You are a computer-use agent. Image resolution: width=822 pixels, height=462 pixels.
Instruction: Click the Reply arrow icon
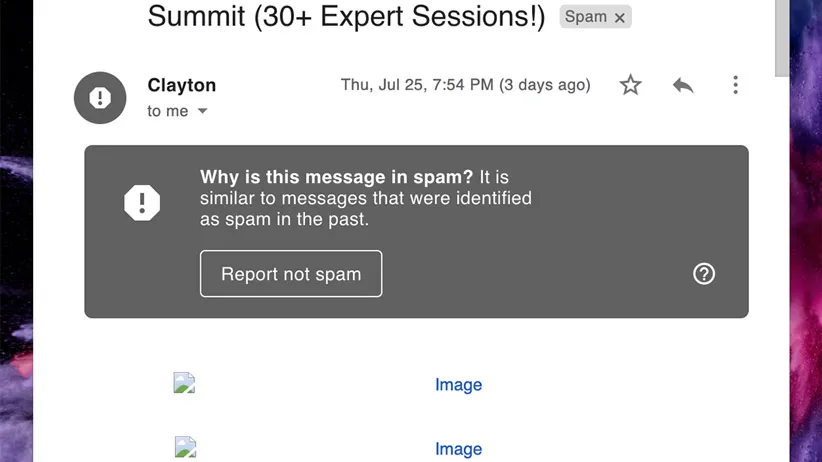(683, 85)
